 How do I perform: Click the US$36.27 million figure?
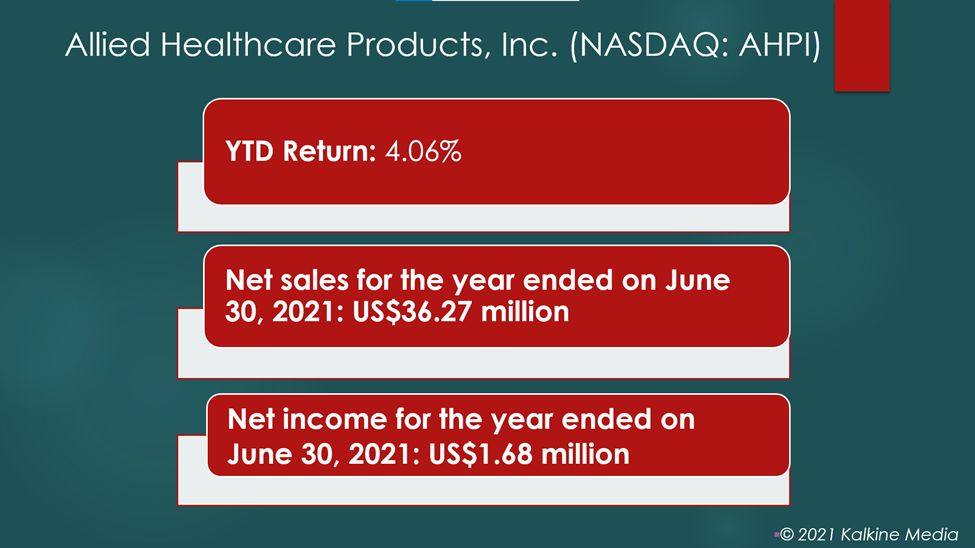[x=460, y=312]
